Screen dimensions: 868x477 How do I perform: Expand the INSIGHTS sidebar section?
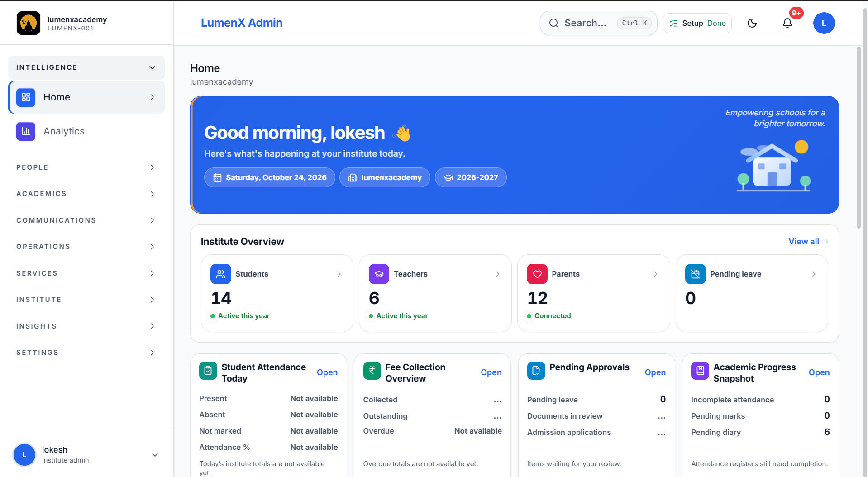coord(86,326)
